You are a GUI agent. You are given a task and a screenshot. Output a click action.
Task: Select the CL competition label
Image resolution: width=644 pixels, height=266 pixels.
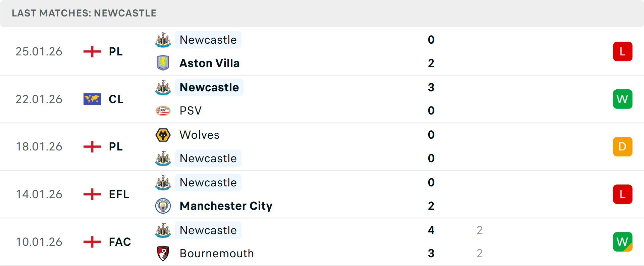(116, 99)
